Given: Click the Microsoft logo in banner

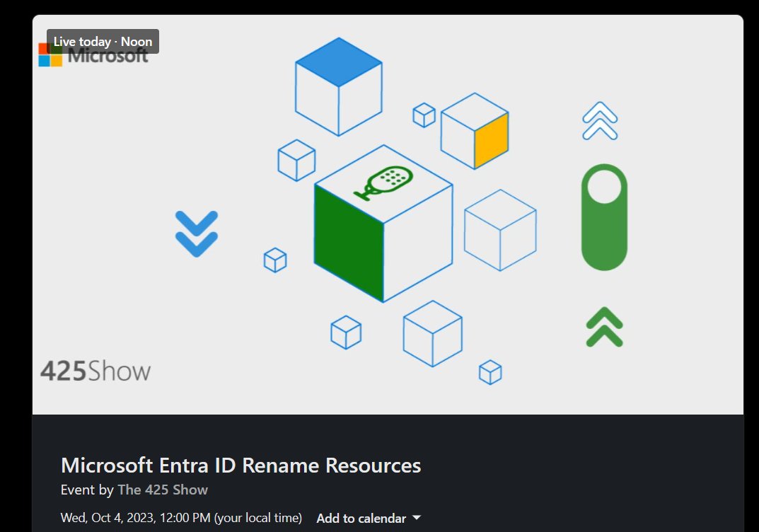Looking at the screenshot, I should pos(93,56).
